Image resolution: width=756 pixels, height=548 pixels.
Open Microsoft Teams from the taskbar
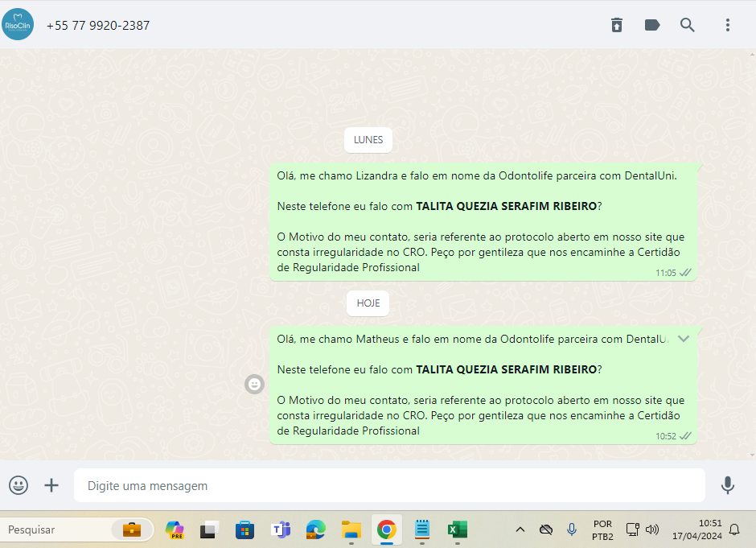coord(281,529)
